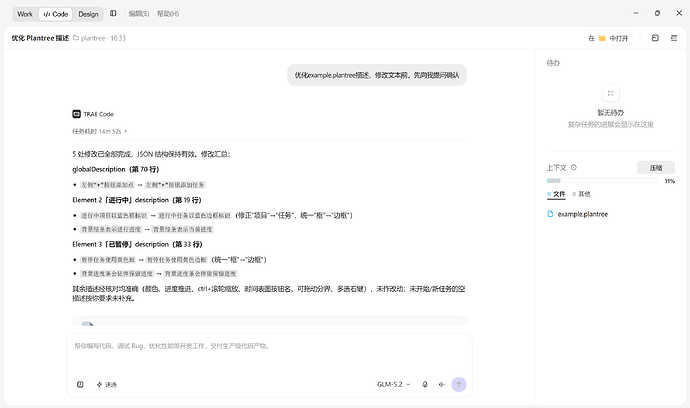Switch to the Design tab
Viewport: 690px width, 408px height.
point(88,14)
